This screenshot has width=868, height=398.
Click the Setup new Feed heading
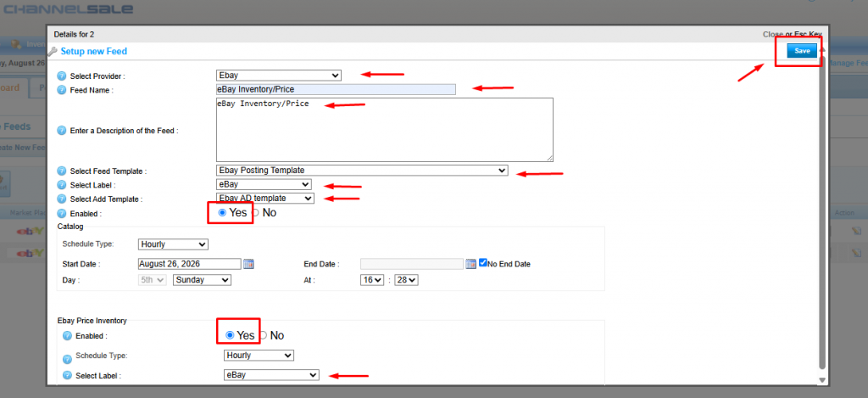pyautogui.click(x=93, y=52)
